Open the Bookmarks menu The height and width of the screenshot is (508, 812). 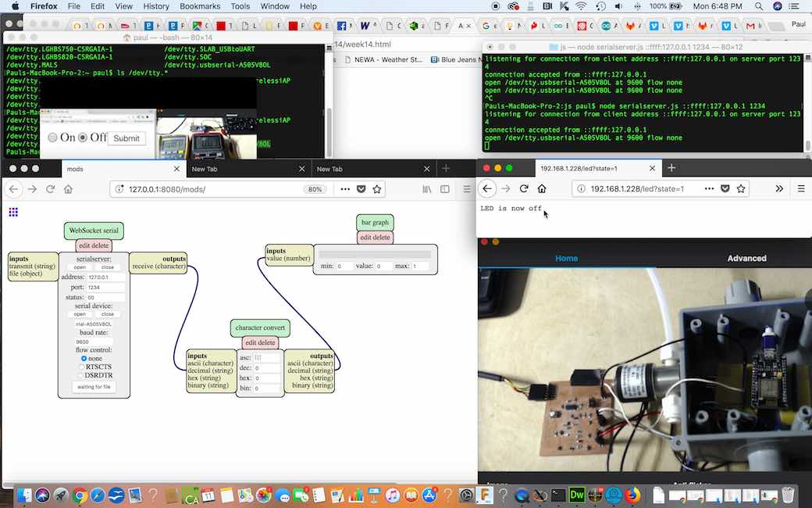(x=200, y=6)
